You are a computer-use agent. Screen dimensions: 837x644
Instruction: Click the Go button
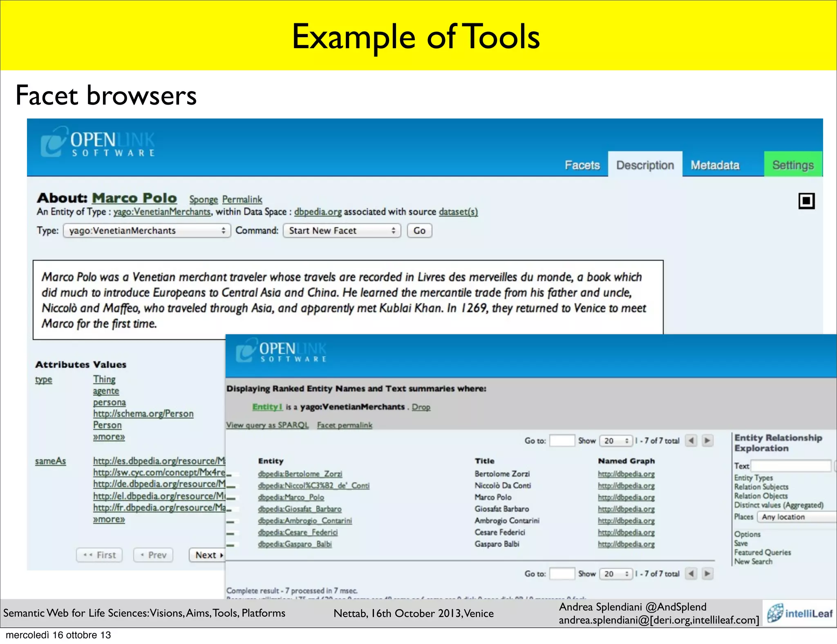pos(419,230)
